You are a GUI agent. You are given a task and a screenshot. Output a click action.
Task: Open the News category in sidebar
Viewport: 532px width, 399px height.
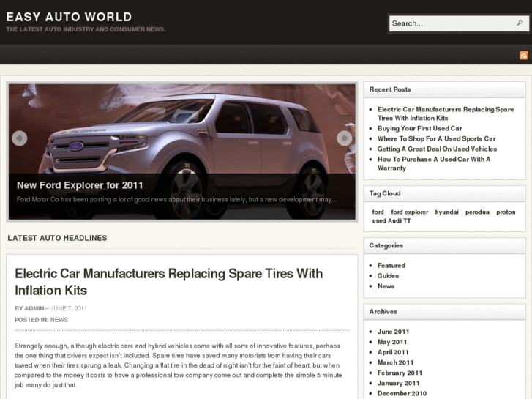coord(386,286)
